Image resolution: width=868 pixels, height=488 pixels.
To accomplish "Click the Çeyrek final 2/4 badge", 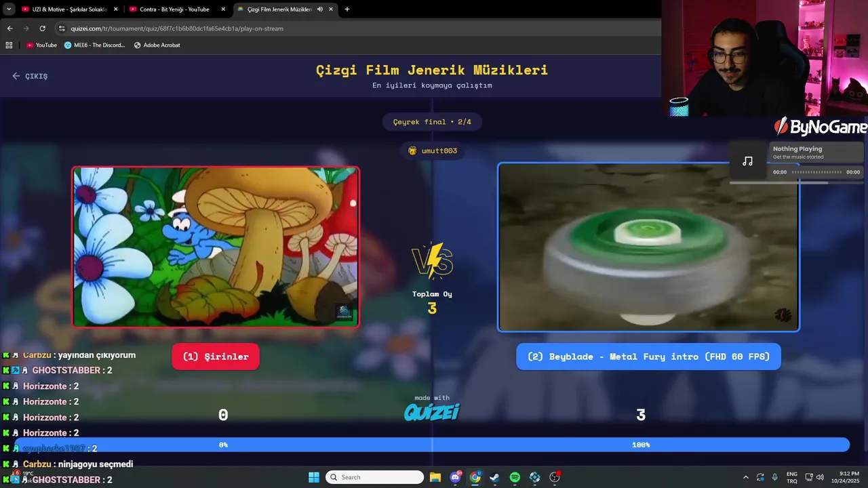I will (x=432, y=122).
